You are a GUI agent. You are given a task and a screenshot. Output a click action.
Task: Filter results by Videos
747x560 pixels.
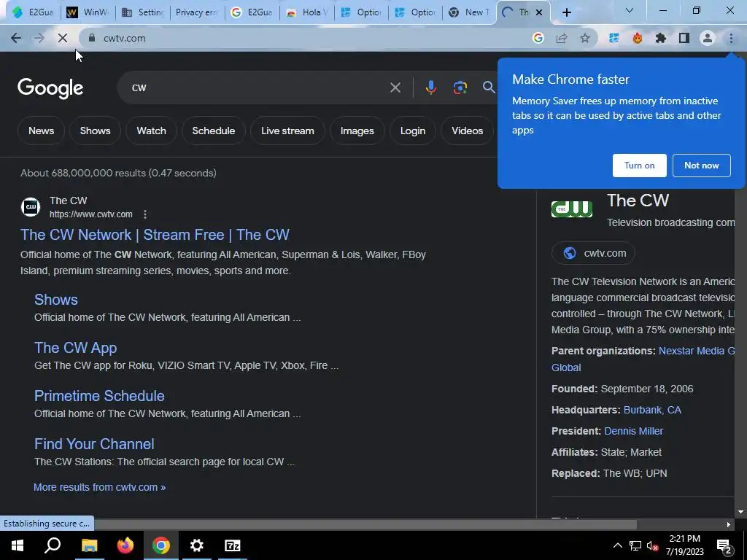468,131
